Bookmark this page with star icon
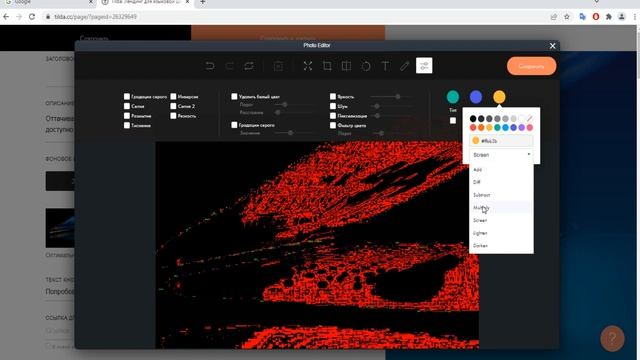 [567, 17]
